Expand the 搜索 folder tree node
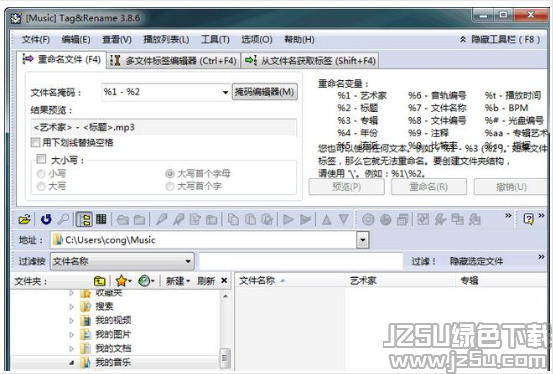553x374 pixels. (72, 307)
